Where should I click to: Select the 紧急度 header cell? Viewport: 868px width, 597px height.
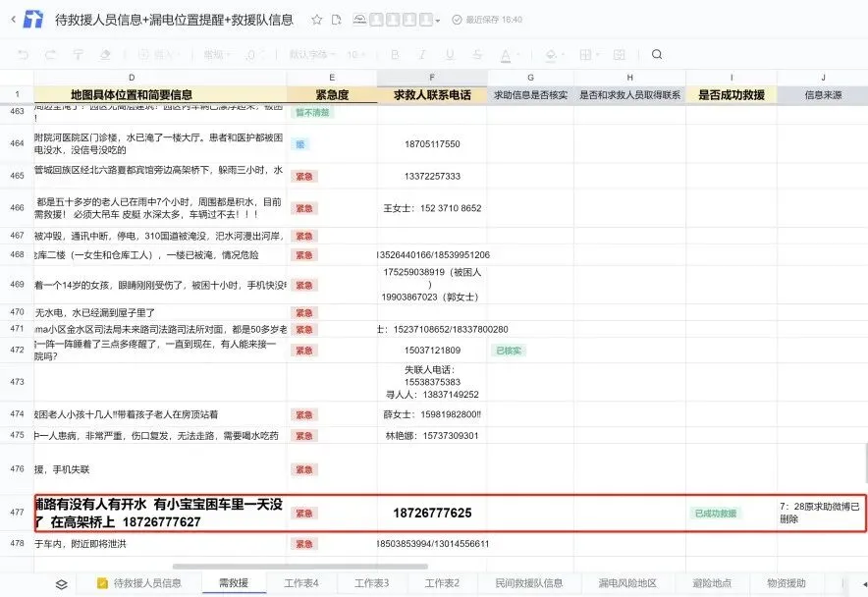point(332,94)
